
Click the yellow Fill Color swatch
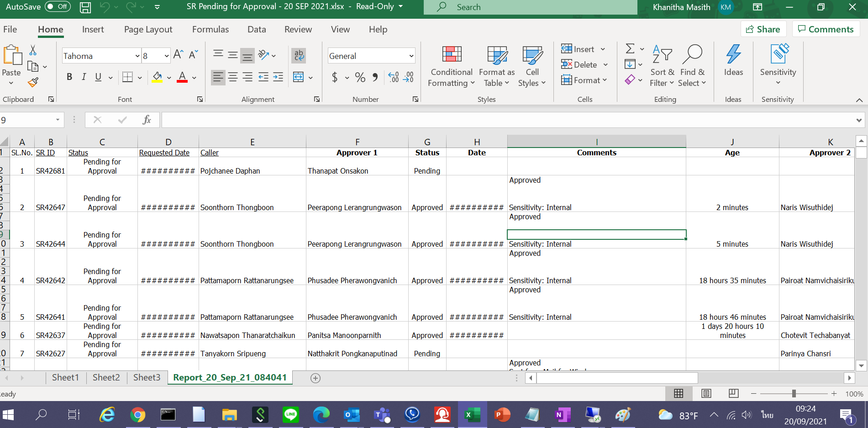click(157, 77)
